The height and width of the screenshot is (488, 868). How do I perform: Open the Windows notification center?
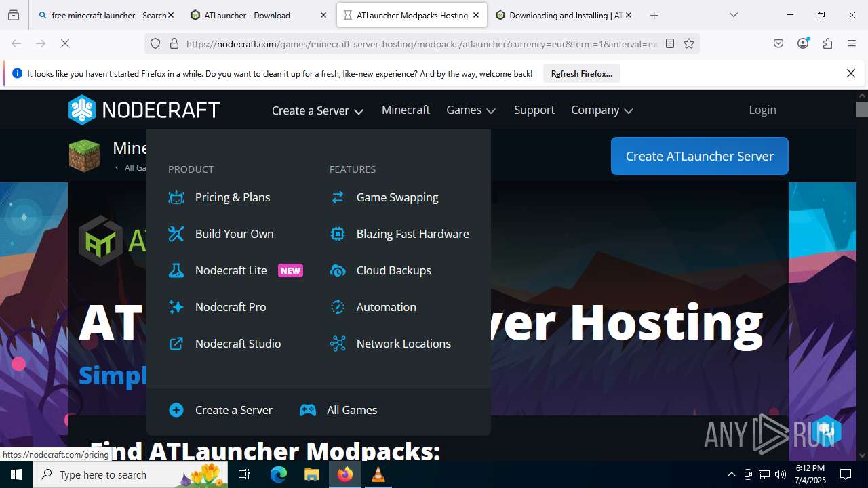click(x=846, y=474)
